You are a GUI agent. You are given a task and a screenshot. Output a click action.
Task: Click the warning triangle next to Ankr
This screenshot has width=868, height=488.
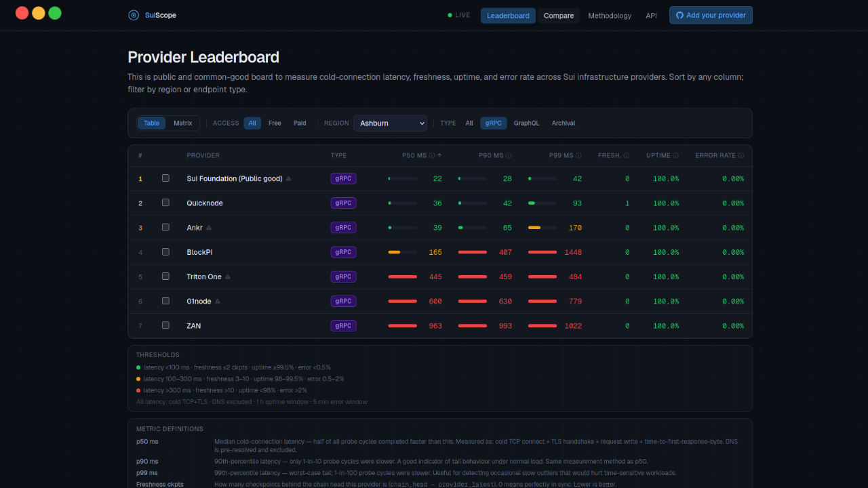tap(209, 228)
